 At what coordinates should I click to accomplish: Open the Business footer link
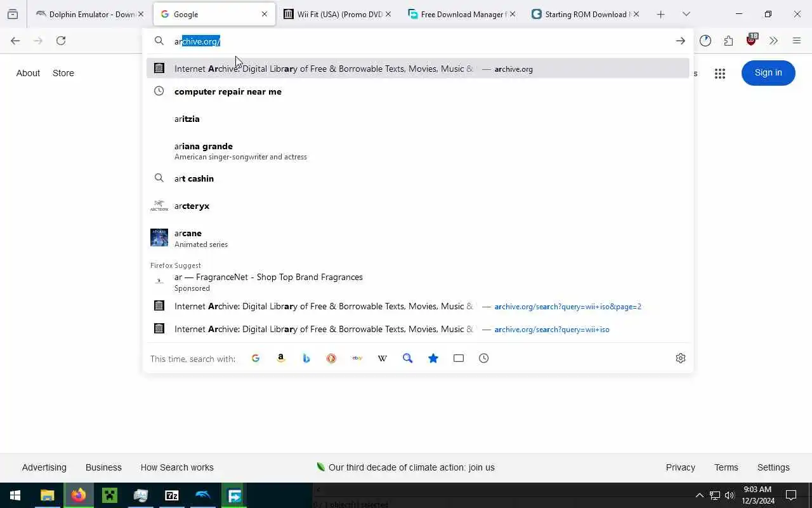103,467
